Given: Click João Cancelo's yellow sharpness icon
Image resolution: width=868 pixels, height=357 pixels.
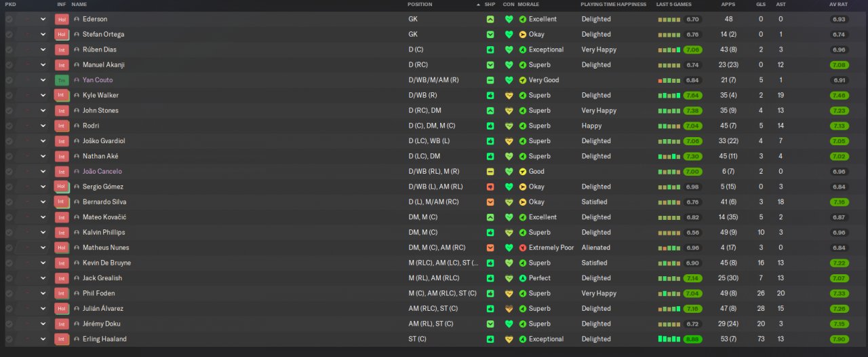Looking at the screenshot, I should tap(490, 172).
